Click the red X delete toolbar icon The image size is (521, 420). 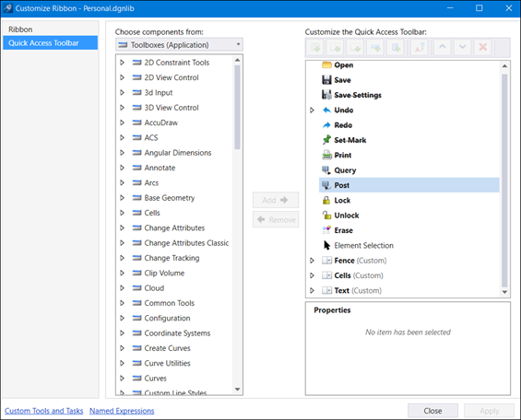pyautogui.click(x=483, y=47)
